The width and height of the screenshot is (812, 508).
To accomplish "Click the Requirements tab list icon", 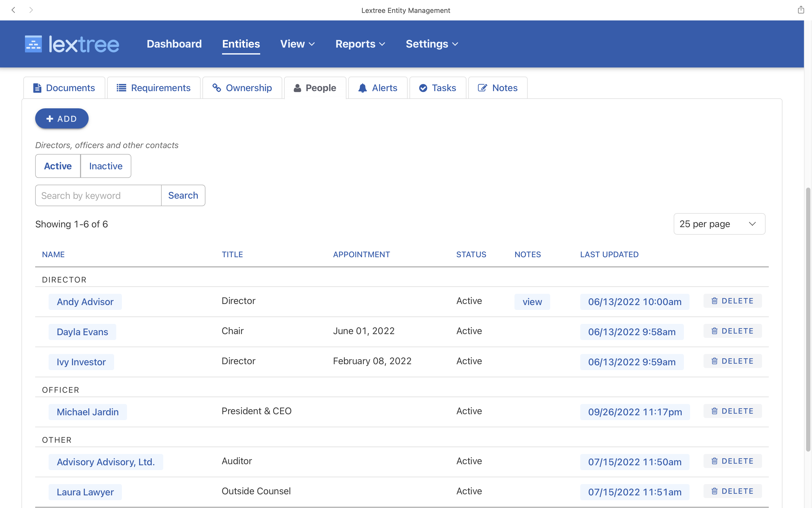I will [x=121, y=88].
